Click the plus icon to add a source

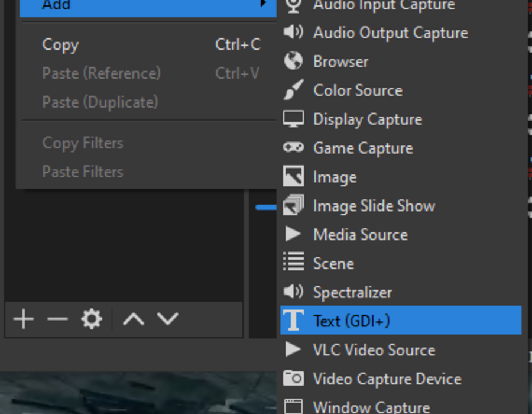[x=24, y=319]
